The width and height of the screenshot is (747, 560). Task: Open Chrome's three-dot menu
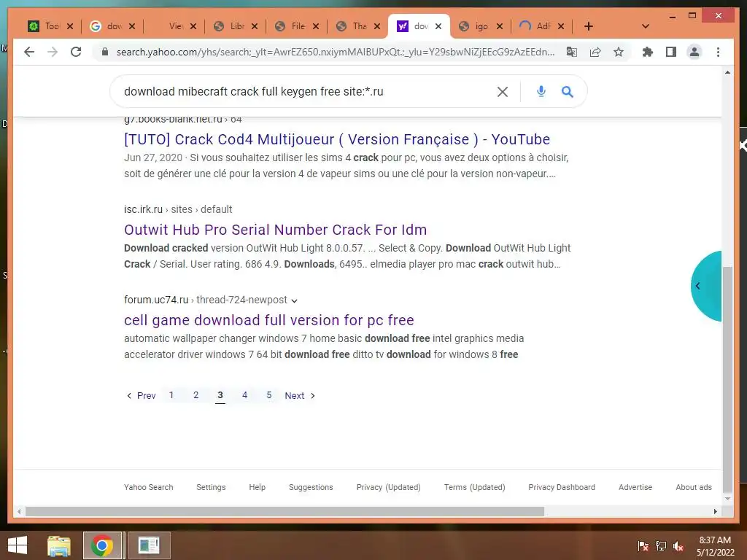coord(718,52)
